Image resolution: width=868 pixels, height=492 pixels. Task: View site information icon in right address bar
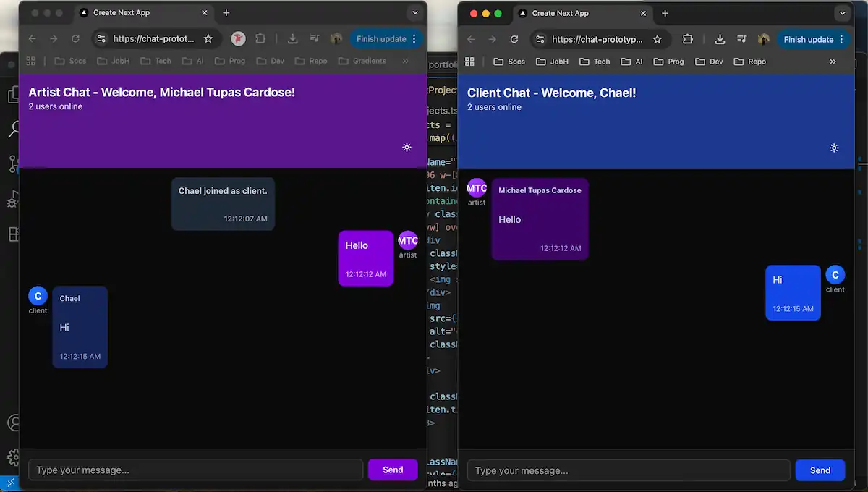click(539, 40)
